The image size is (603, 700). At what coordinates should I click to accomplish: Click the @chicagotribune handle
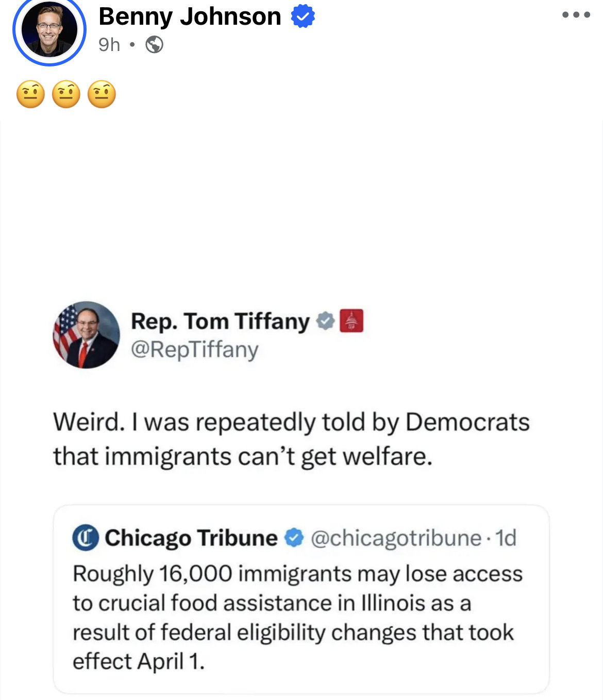[396, 538]
